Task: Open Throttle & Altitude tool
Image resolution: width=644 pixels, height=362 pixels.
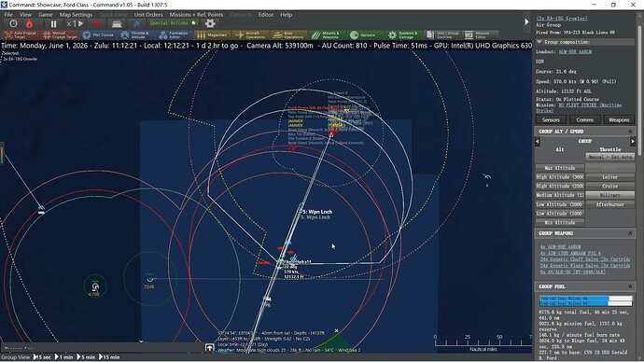Action: click(x=135, y=35)
